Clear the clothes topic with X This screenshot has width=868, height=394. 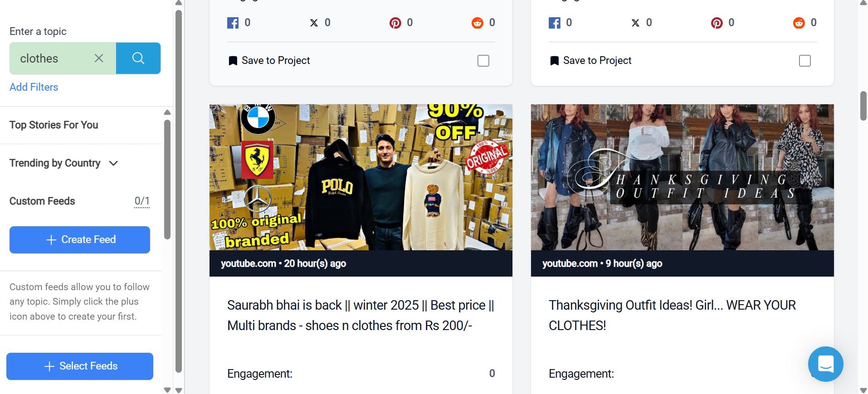coord(99,58)
